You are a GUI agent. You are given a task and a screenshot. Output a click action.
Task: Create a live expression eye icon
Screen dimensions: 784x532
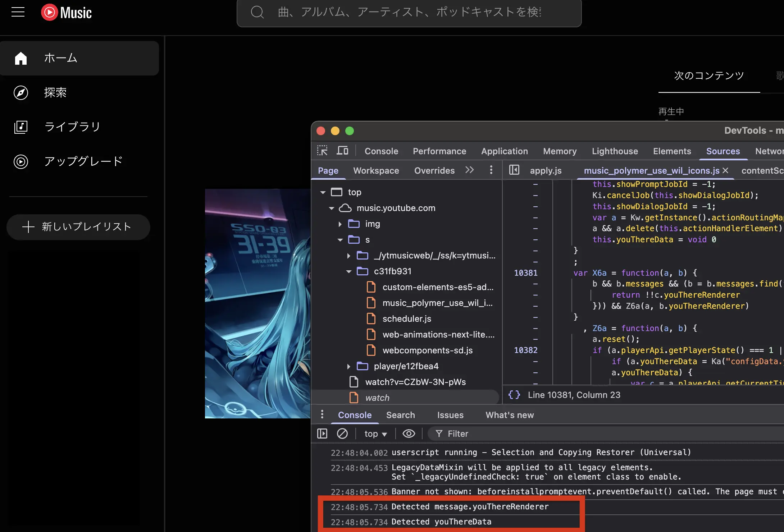coord(409,434)
